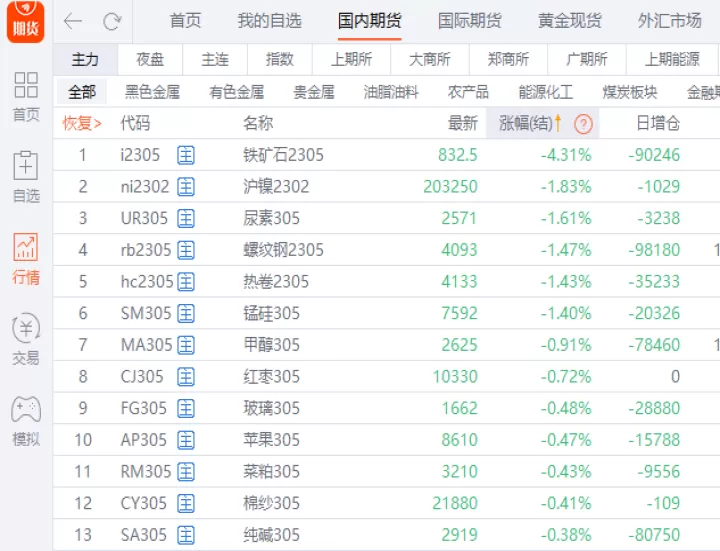
Task: Select the 指数 sub-tab
Action: (280, 59)
